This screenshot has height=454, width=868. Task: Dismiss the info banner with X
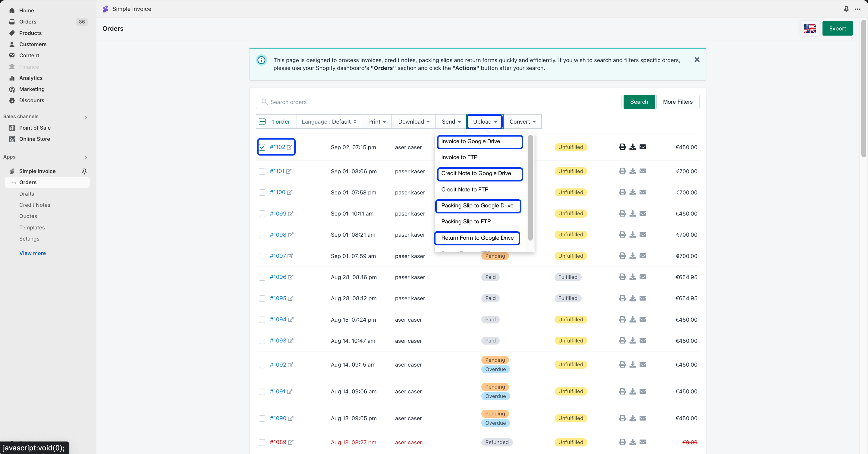point(697,60)
